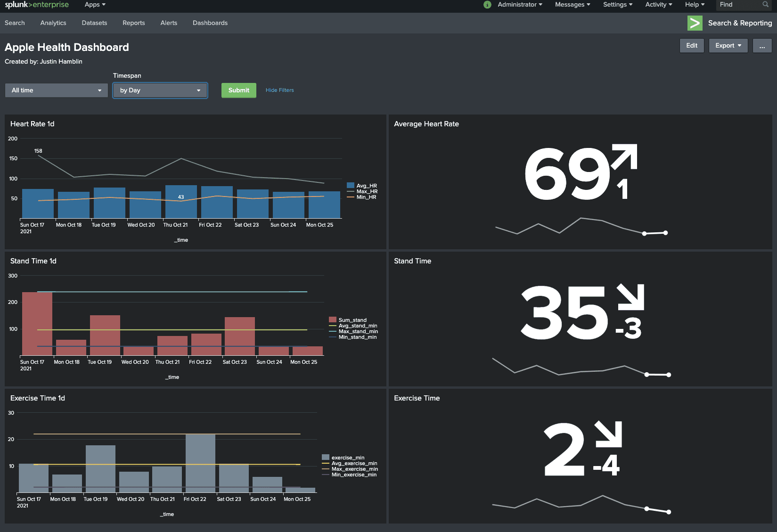The height and width of the screenshot is (532, 777).
Task: Toggle Max_exercise_min series in exercise legend
Action: click(354, 469)
